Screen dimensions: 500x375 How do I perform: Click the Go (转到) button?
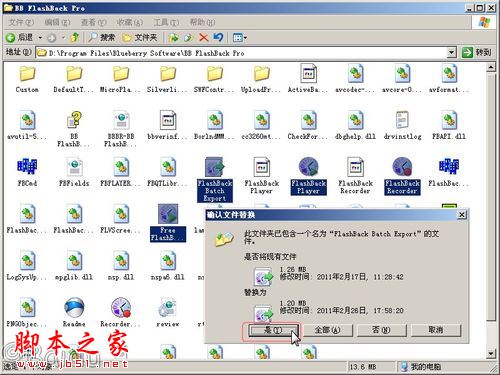click(x=477, y=52)
